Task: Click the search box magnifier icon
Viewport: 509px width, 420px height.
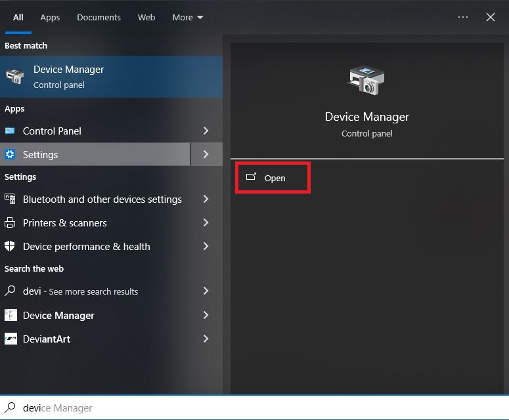Action: (10, 407)
